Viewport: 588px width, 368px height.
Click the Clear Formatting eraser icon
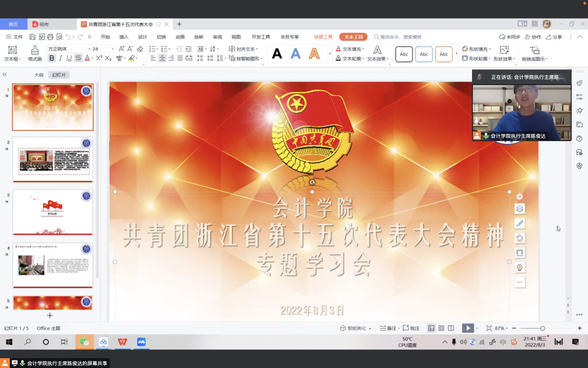click(140, 49)
